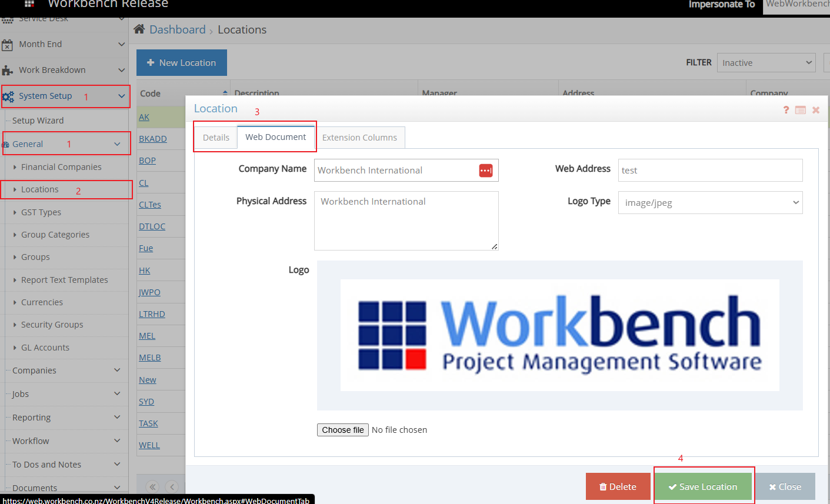
Task: Open the LTRHD location code link
Action: 152,314
